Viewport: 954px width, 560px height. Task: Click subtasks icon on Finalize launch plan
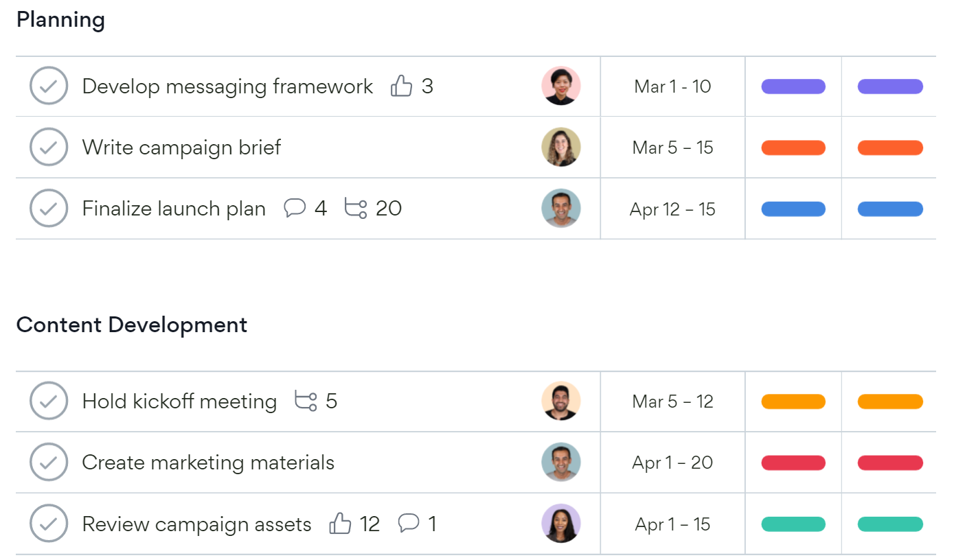coord(355,208)
